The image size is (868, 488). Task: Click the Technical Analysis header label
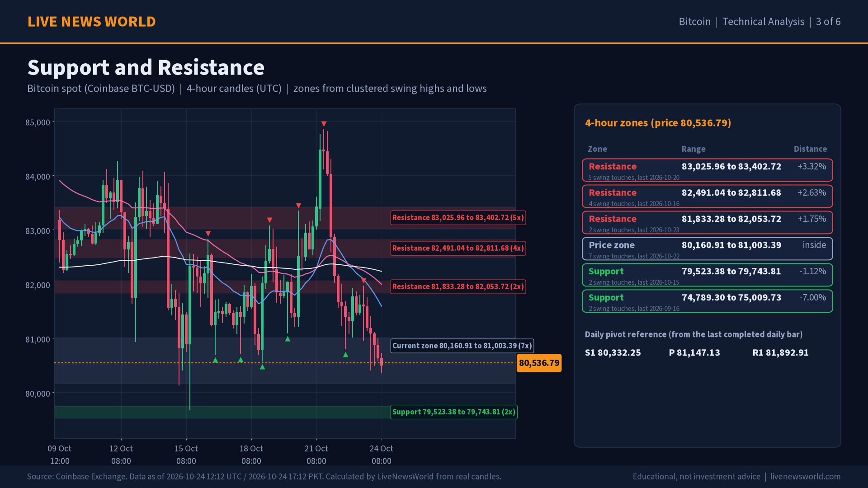(x=763, y=22)
